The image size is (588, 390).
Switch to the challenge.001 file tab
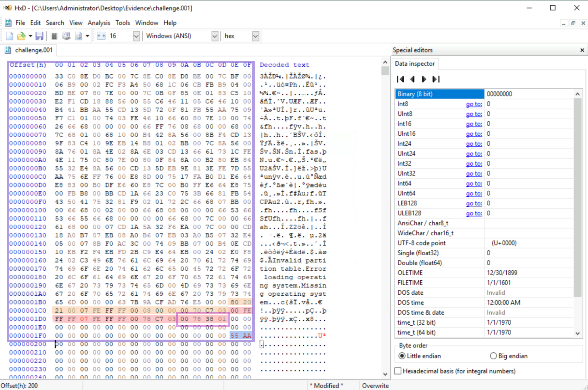34,50
